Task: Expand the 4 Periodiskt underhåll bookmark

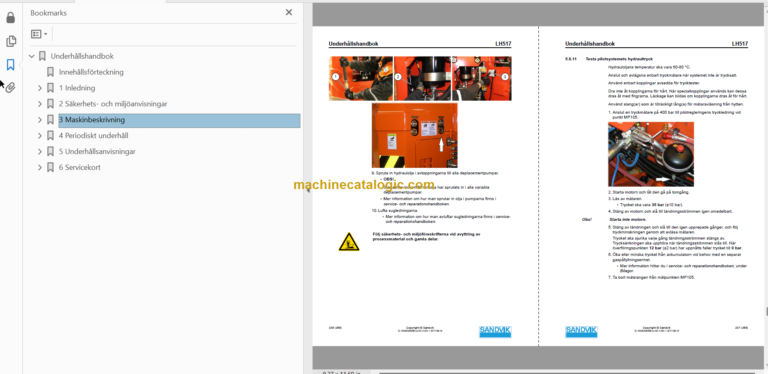Action: [40, 136]
